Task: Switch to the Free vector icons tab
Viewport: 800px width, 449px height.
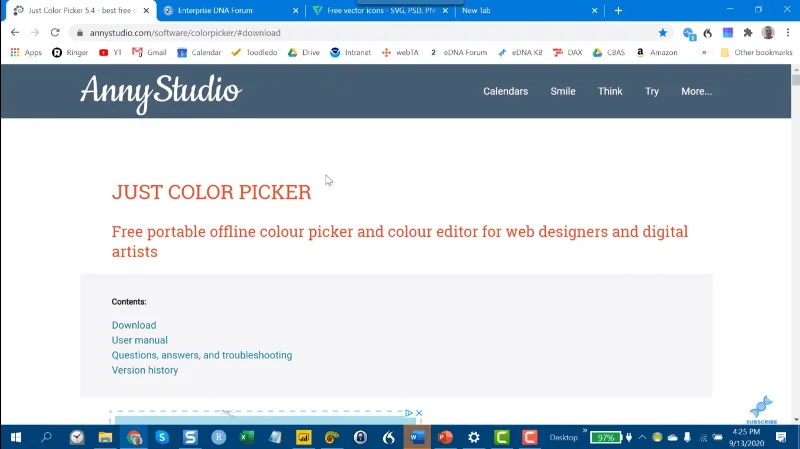Action: coord(380,10)
